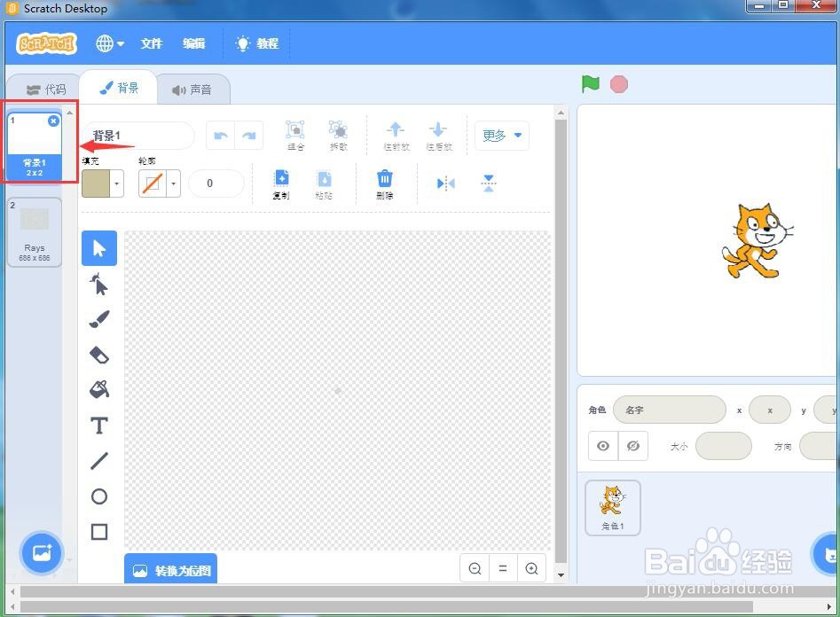Select the Eraser tool
840x617 pixels.
tap(99, 355)
